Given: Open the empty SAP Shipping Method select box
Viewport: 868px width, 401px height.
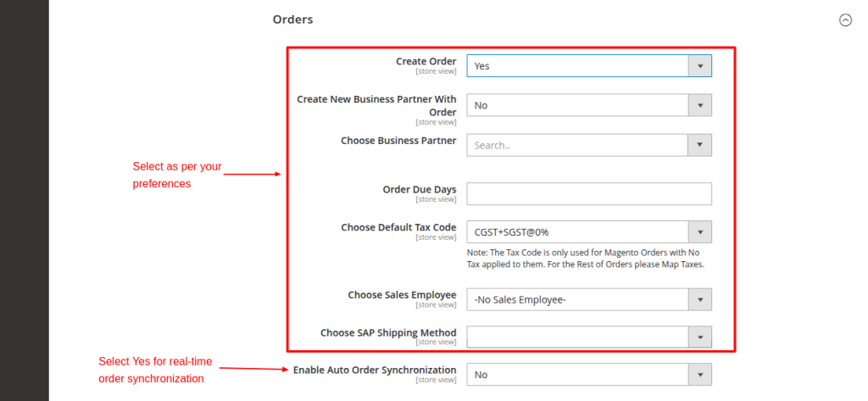Looking at the screenshot, I should [576, 337].
